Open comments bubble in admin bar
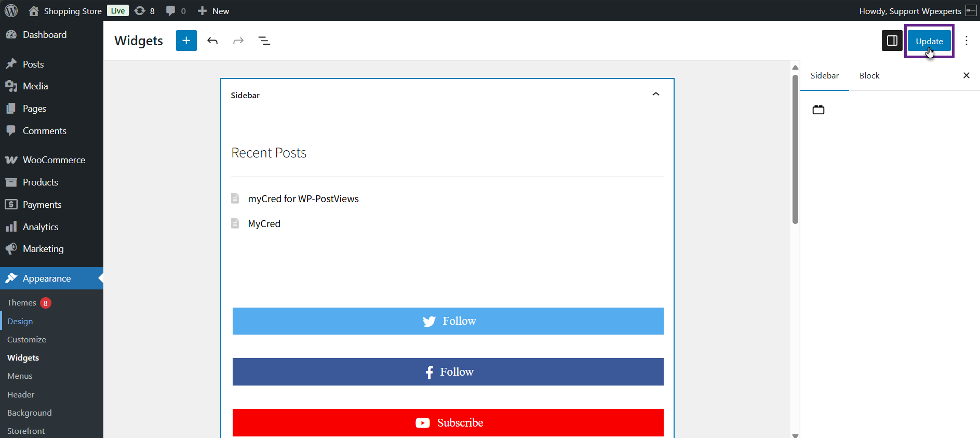 [x=176, y=11]
